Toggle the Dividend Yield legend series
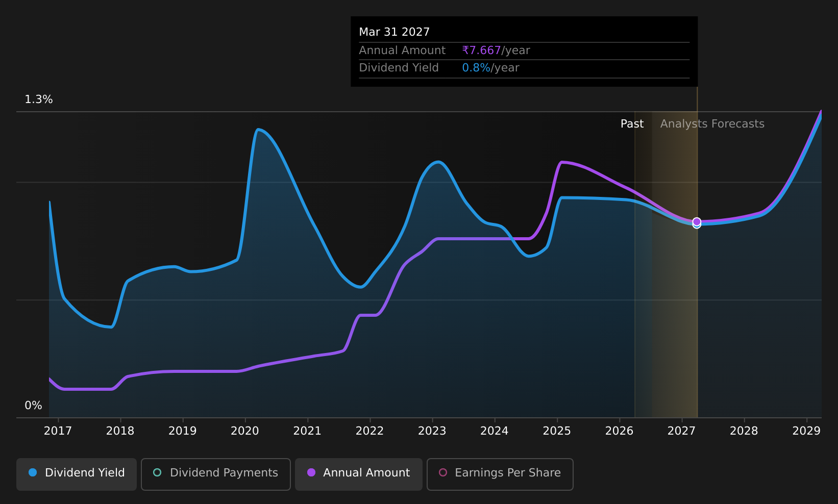The image size is (838, 504). [x=77, y=474]
